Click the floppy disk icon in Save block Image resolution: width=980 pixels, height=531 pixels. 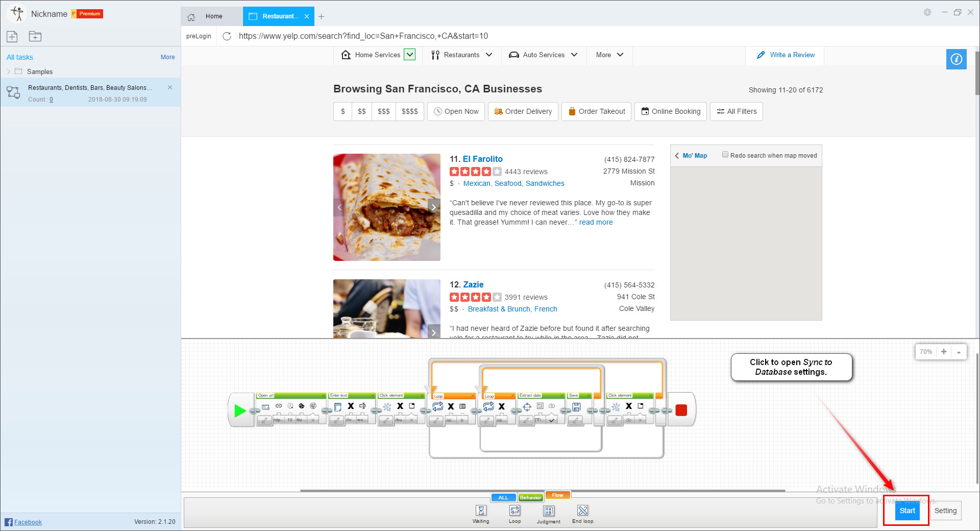tap(576, 407)
